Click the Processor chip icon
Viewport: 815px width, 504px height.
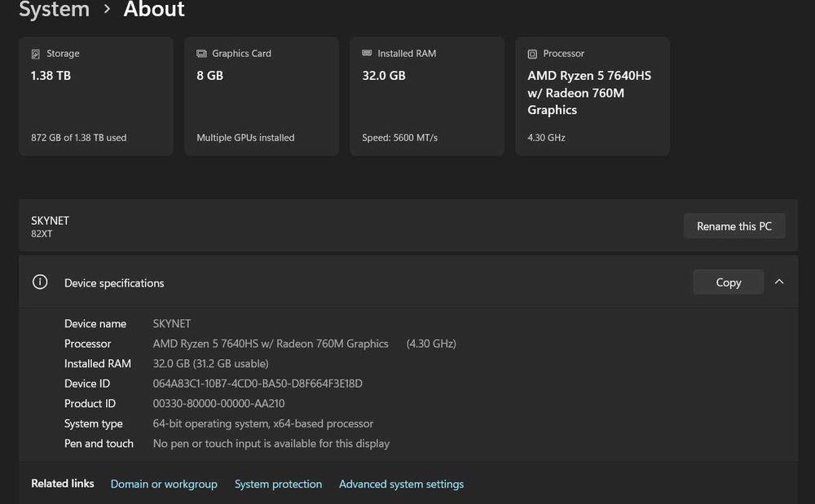click(532, 54)
